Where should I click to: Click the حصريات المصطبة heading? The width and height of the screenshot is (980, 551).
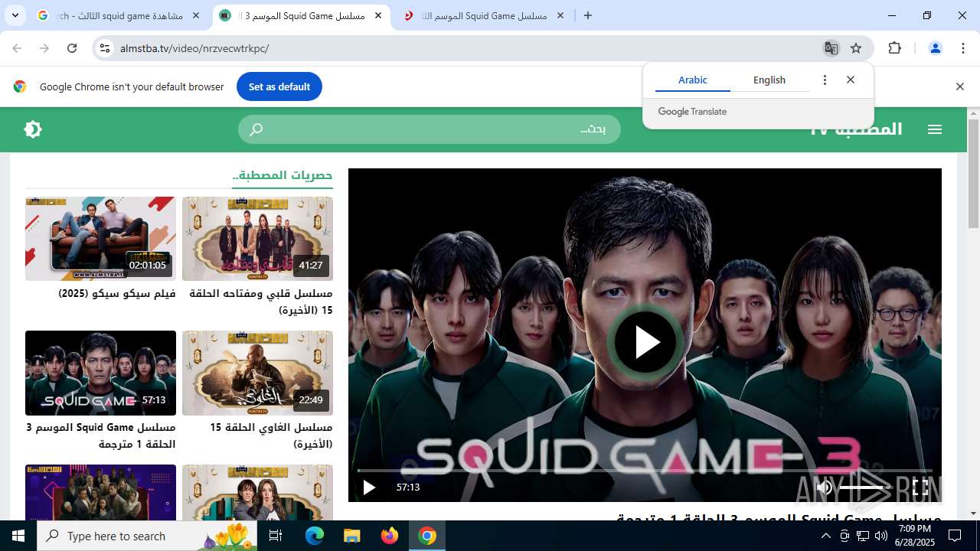coord(283,175)
